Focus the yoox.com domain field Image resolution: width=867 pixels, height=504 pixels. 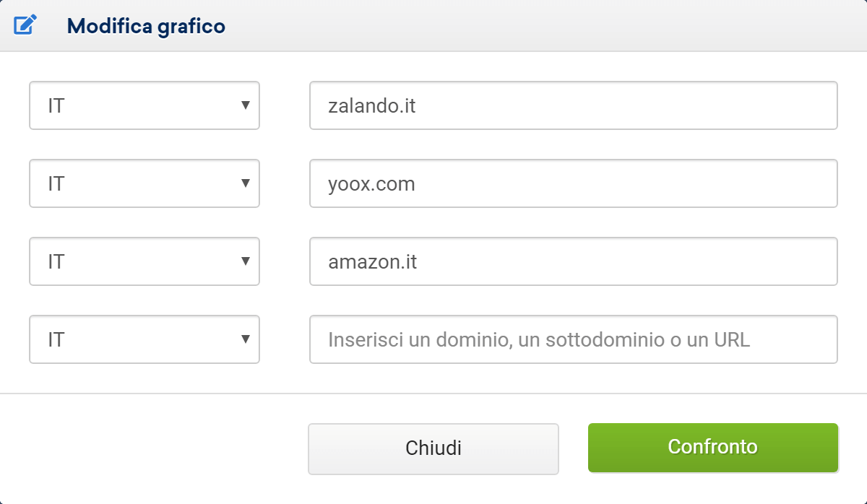[x=574, y=183]
